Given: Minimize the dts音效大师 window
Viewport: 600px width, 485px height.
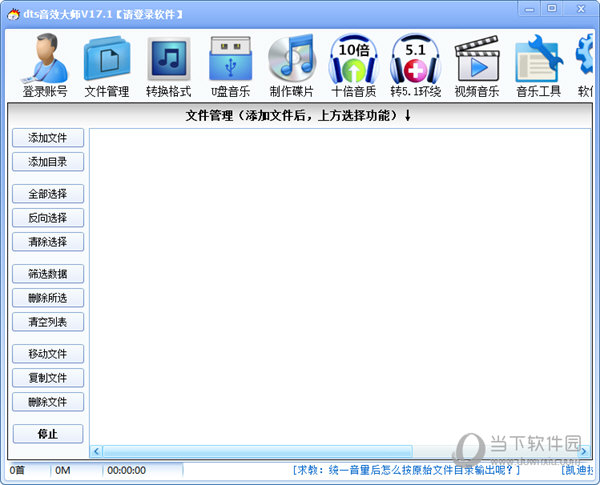Looking at the screenshot, I should (x=529, y=8).
